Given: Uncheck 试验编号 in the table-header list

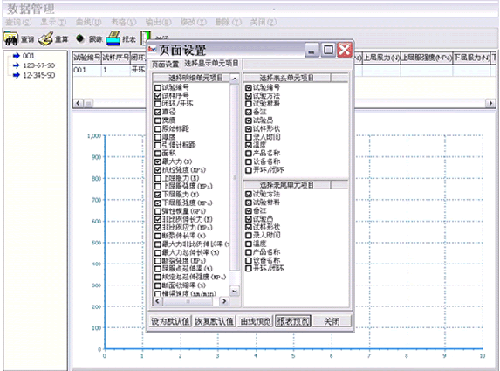Looking at the screenshot, I should point(248,88).
